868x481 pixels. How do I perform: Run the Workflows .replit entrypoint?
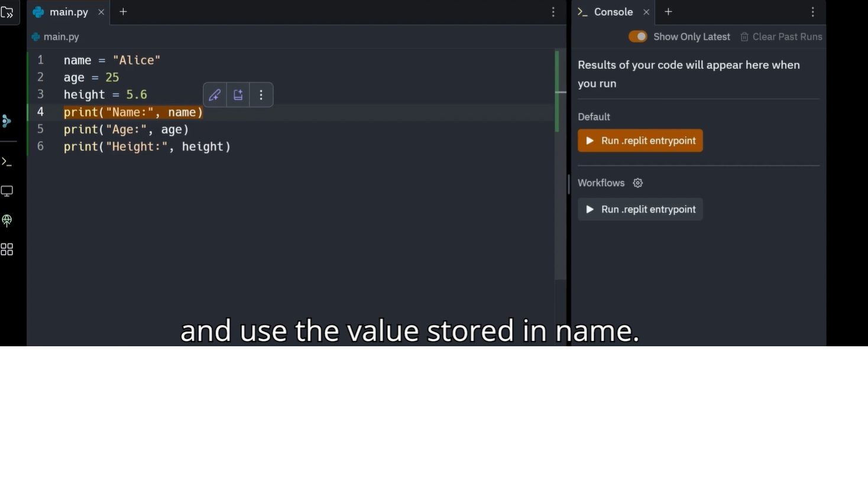pos(640,209)
